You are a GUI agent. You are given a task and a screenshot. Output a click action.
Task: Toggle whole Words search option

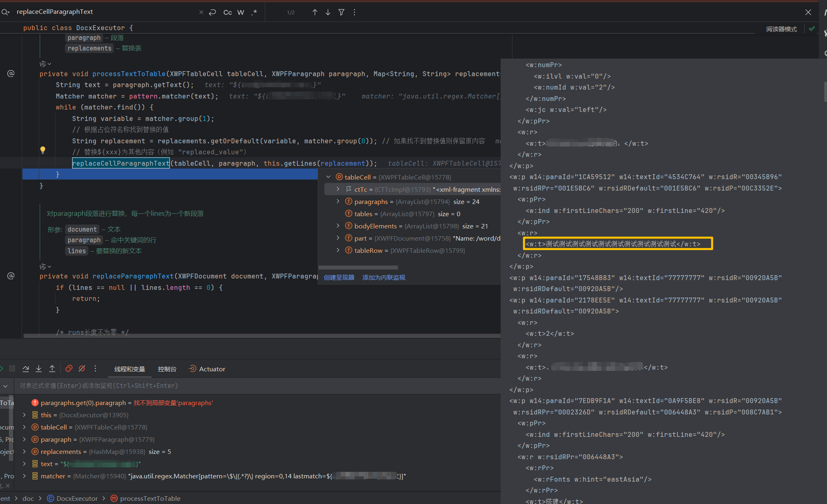click(241, 12)
